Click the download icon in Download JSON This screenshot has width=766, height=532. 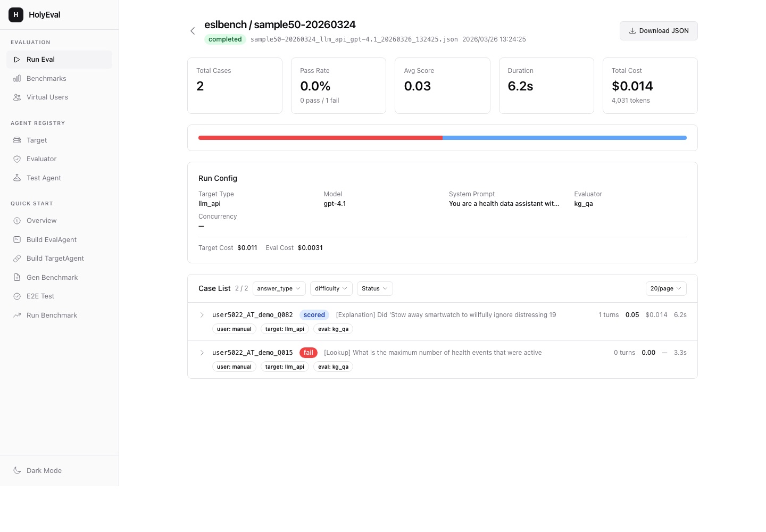click(632, 31)
